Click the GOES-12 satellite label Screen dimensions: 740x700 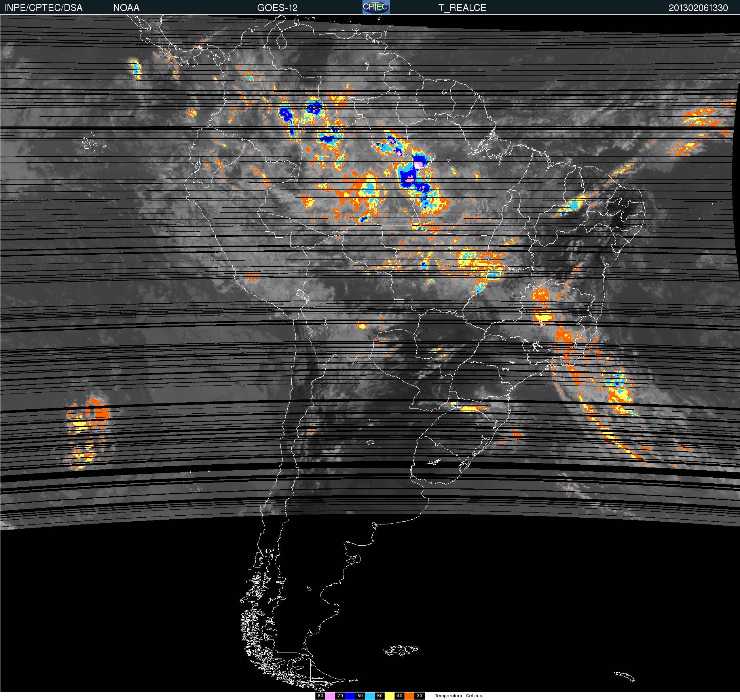[277, 8]
